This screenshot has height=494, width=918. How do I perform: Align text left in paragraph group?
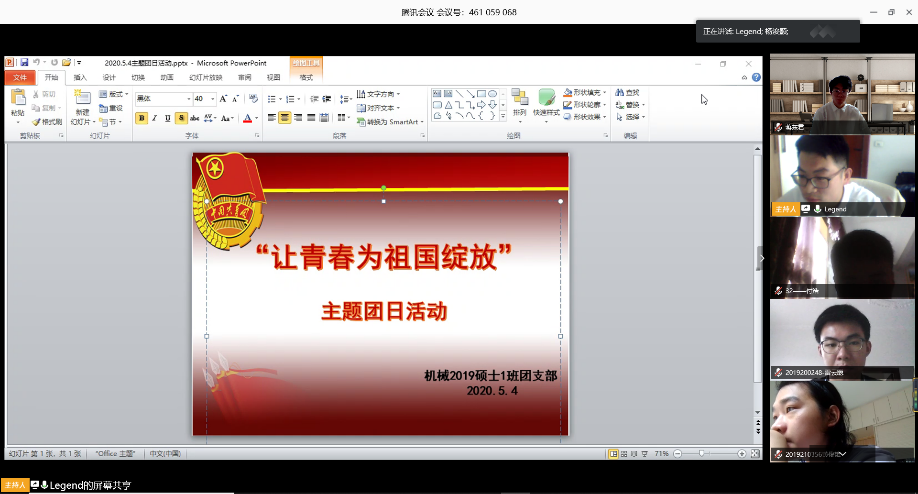(x=272, y=118)
